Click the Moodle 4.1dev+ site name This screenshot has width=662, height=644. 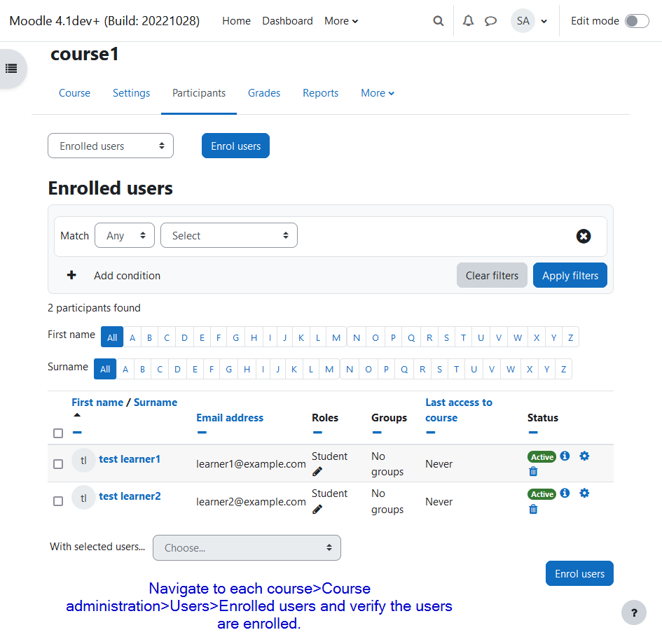(104, 21)
